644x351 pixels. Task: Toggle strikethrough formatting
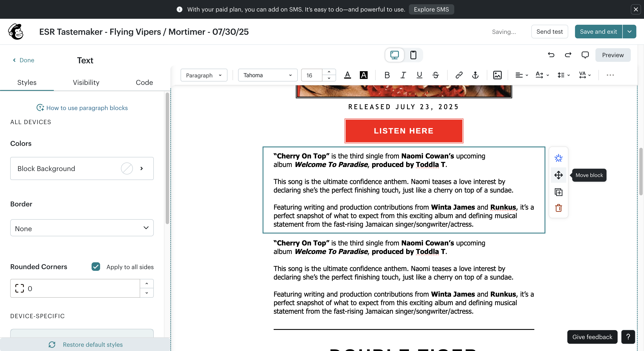436,75
